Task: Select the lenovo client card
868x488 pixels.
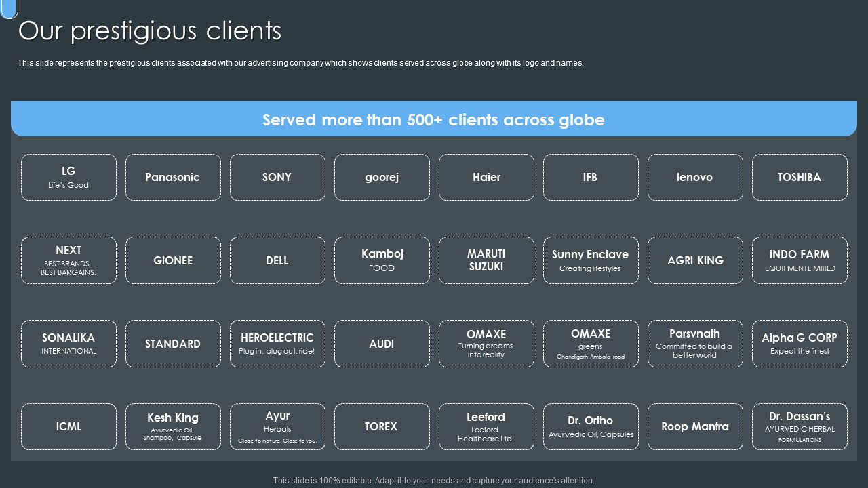Action: click(695, 177)
